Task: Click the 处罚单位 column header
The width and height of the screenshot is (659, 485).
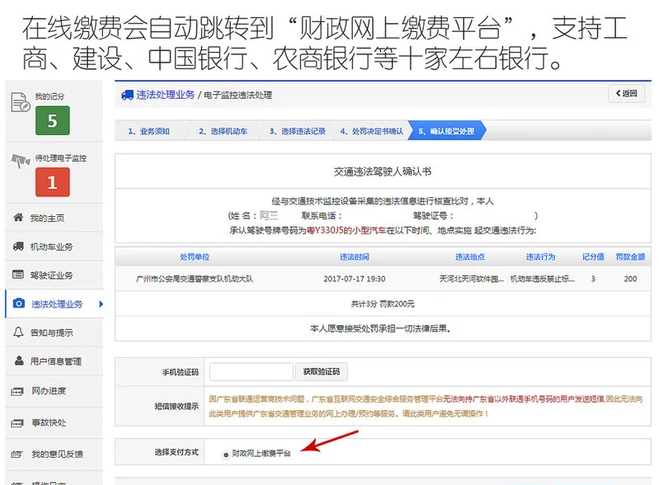Action: (x=195, y=257)
